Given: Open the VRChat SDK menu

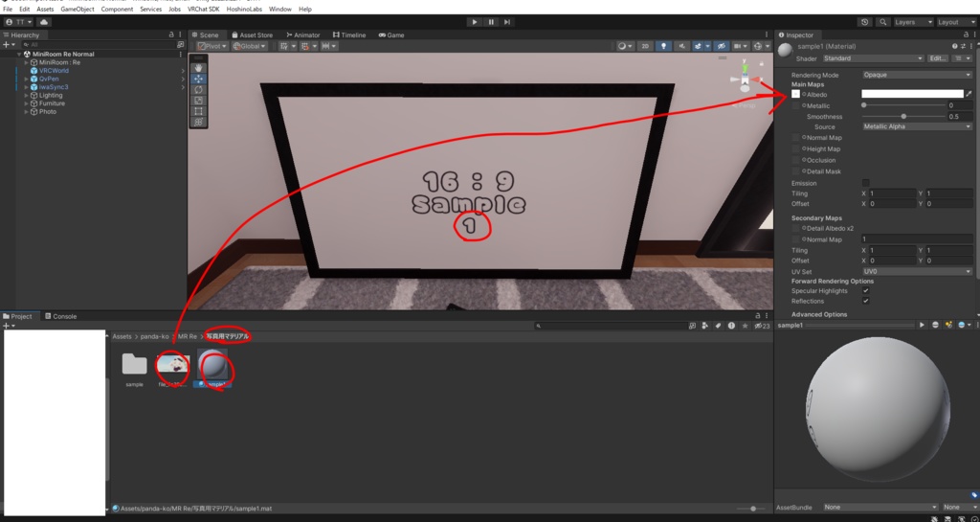Looking at the screenshot, I should 203,10.
